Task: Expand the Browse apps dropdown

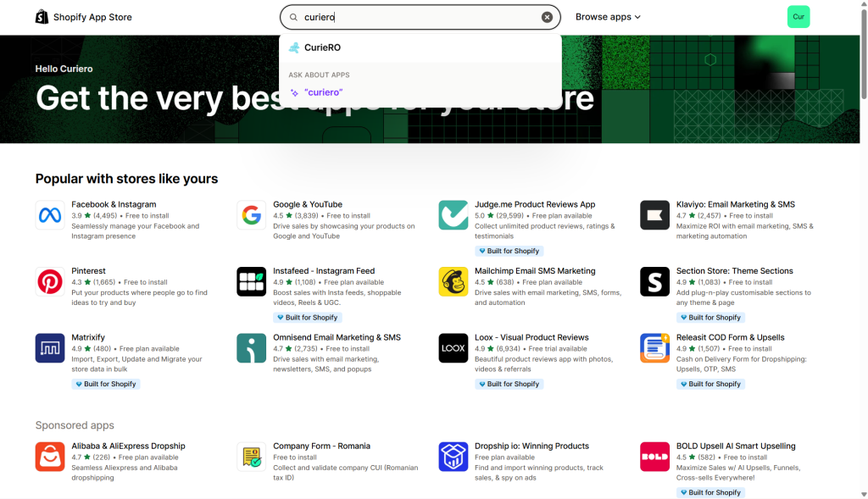Action: click(608, 17)
